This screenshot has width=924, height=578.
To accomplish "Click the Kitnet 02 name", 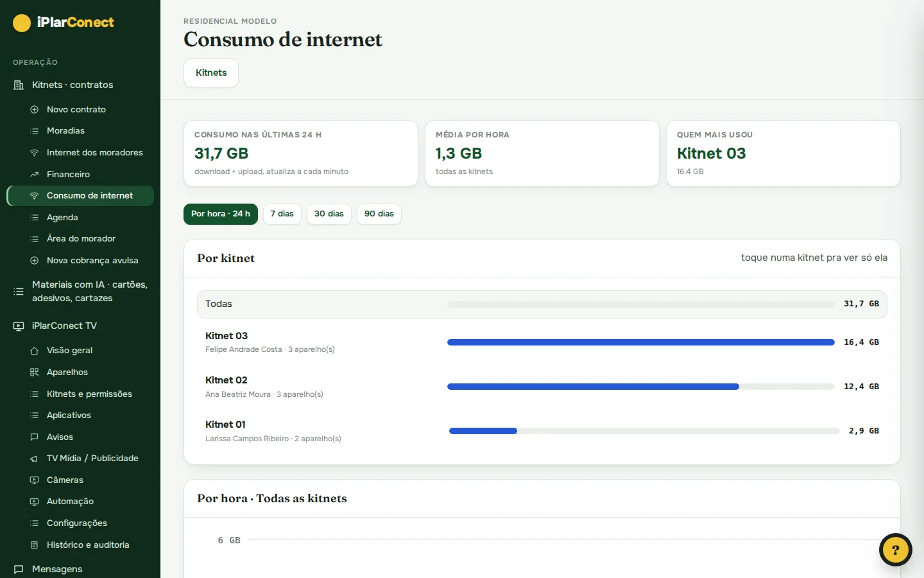I will [227, 380].
